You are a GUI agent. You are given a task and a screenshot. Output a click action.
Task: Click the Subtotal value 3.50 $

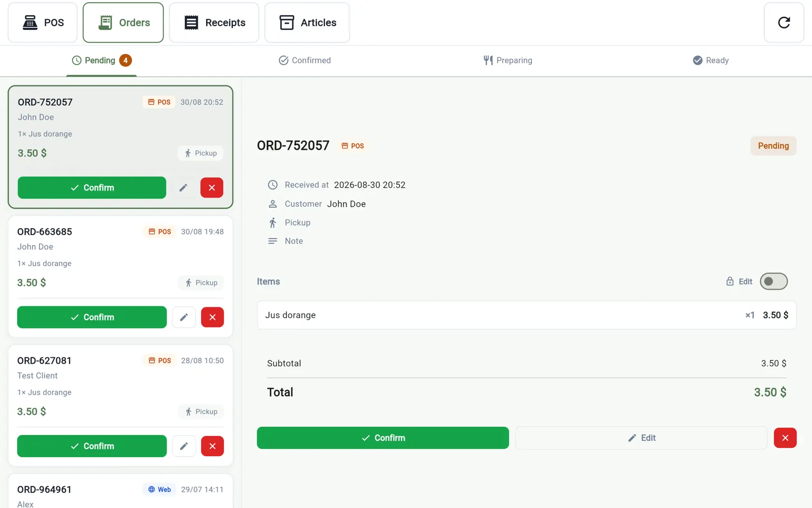[773, 363]
